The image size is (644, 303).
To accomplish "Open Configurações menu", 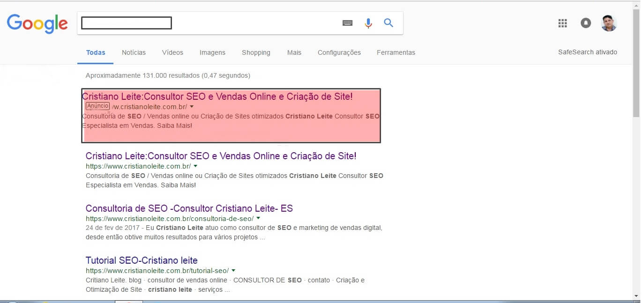I will pos(339,52).
